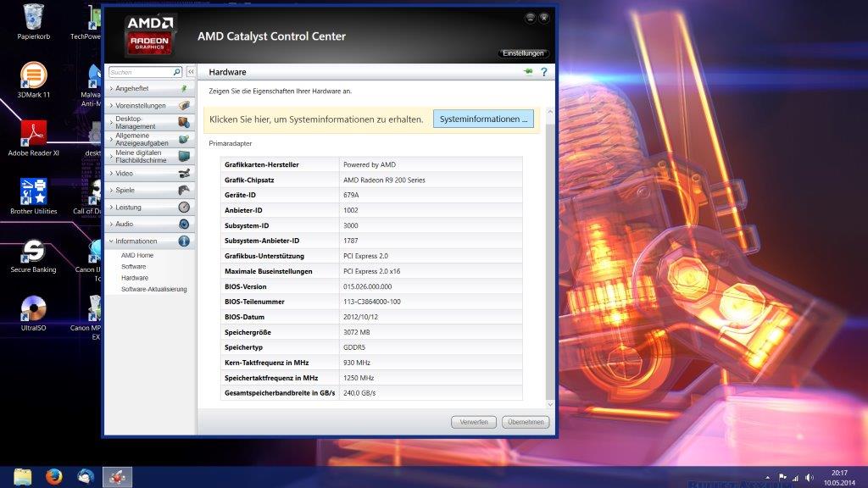Click the scrollbar down arrow
Viewport: 868px width, 488px height.
point(550,404)
